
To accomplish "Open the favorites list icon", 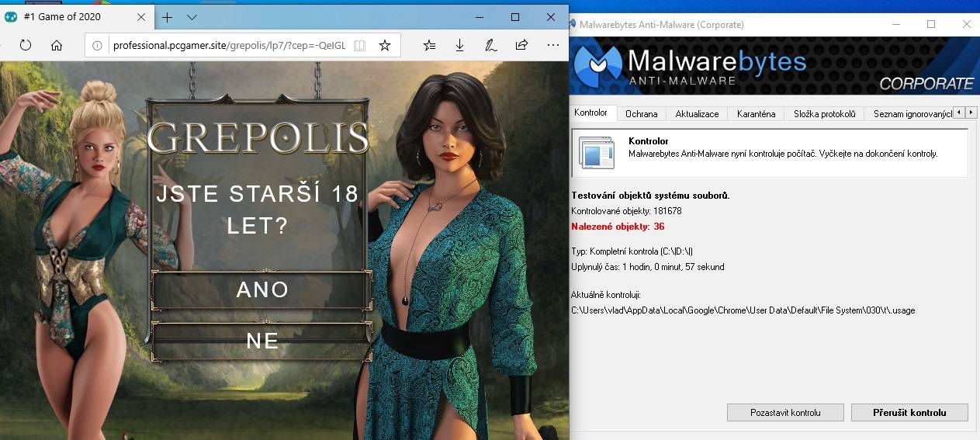I will 429,45.
